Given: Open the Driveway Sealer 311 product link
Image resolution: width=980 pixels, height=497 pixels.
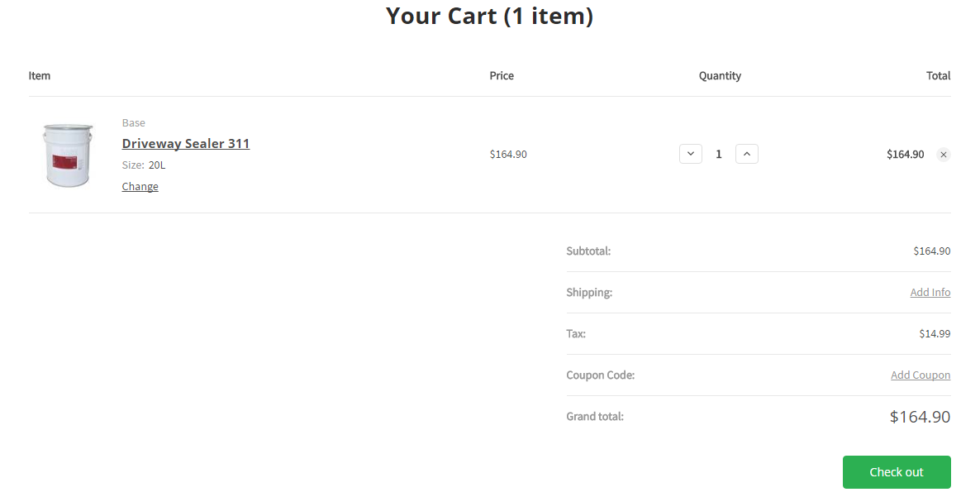Looking at the screenshot, I should point(186,144).
